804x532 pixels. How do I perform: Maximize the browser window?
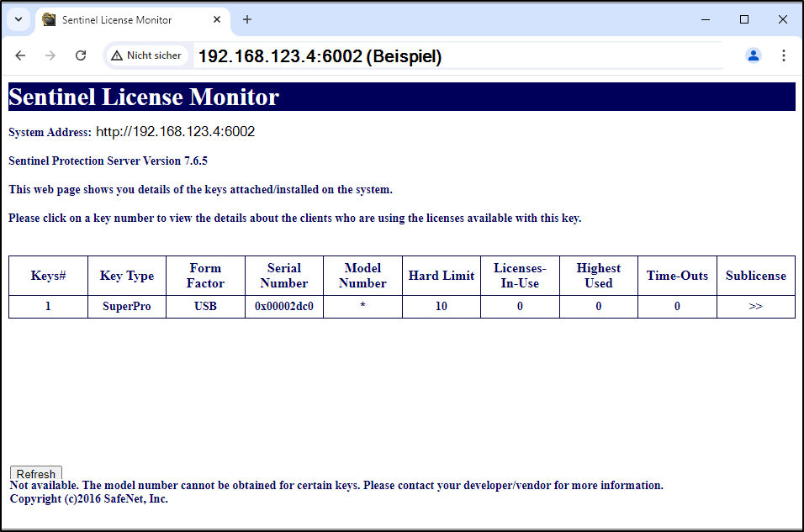tap(744, 19)
